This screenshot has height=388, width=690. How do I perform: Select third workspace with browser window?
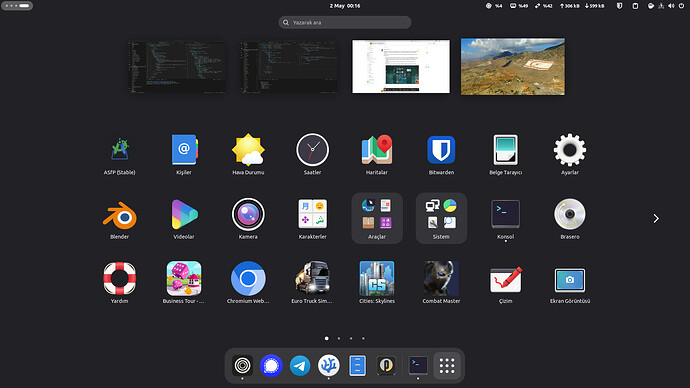pyautogui.click(x=401, y=66)
